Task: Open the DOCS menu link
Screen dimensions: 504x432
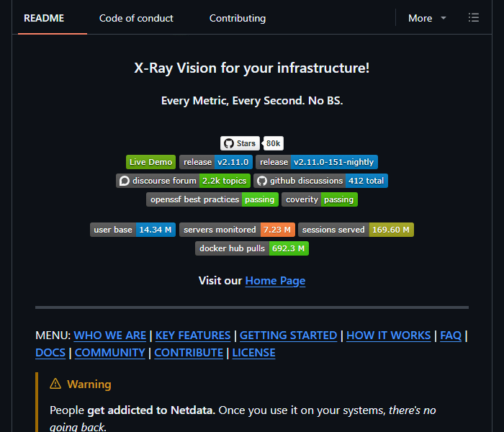Action: click(x=50, y=353)
